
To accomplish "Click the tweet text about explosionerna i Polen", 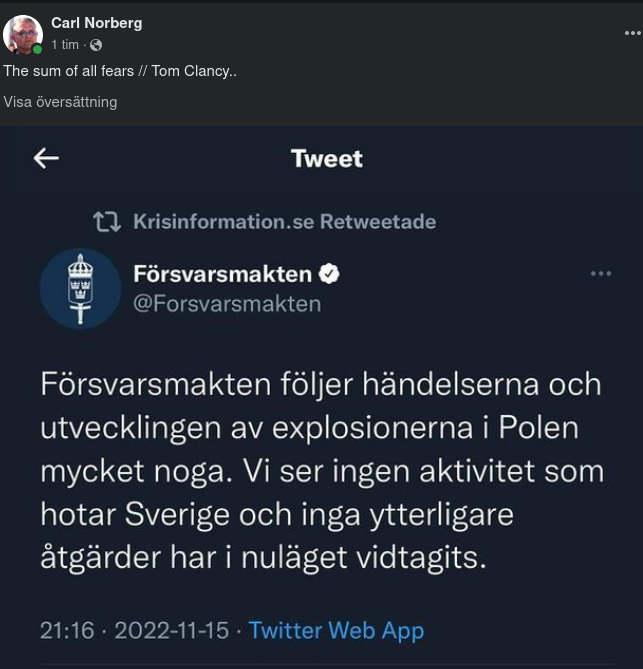I will click(x=321, y=470).
